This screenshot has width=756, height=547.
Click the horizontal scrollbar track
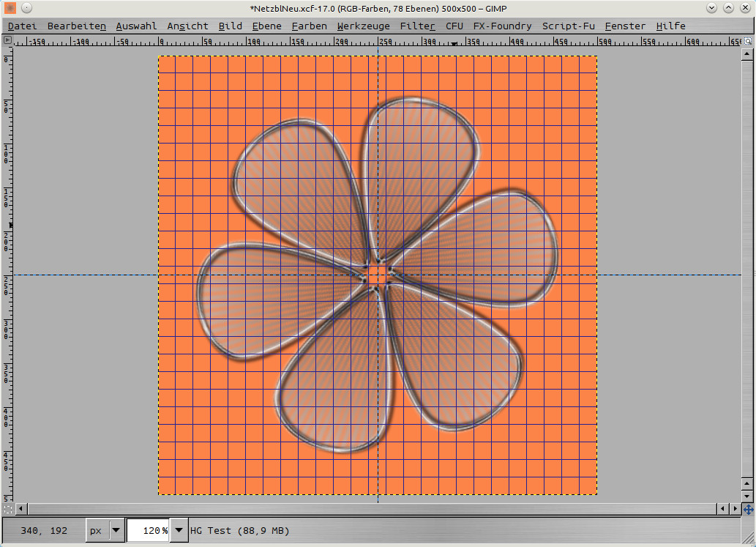point(366,508)
